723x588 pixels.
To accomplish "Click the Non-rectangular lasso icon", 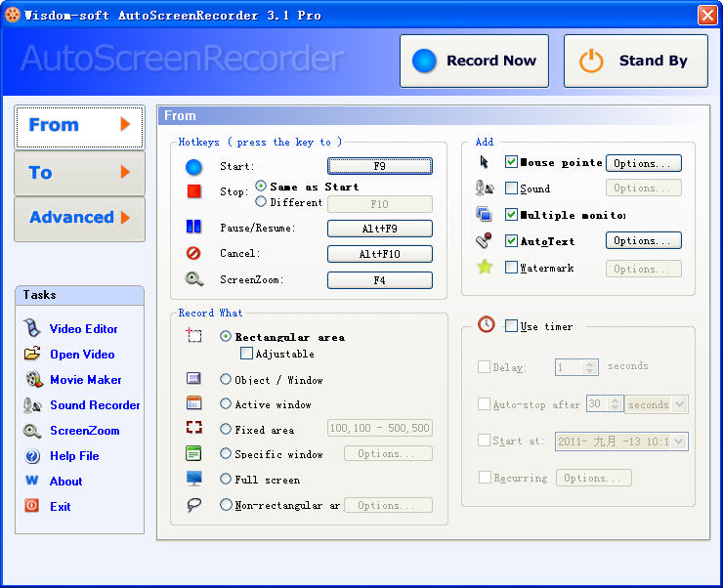I will tap(193, 505).
